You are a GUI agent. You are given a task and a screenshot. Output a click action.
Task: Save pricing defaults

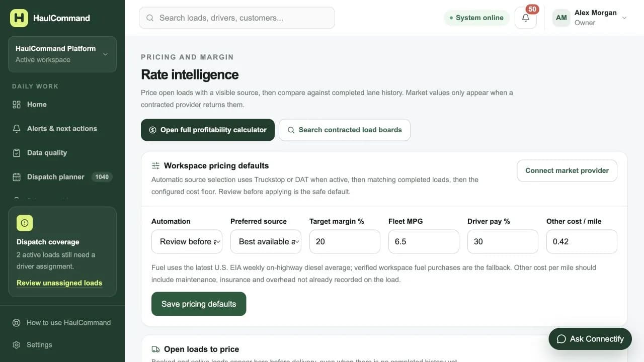[x=199, y=304]
